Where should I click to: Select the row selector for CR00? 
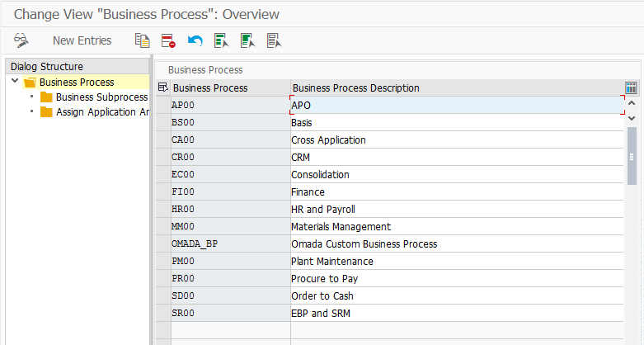[x=163, y=157]
